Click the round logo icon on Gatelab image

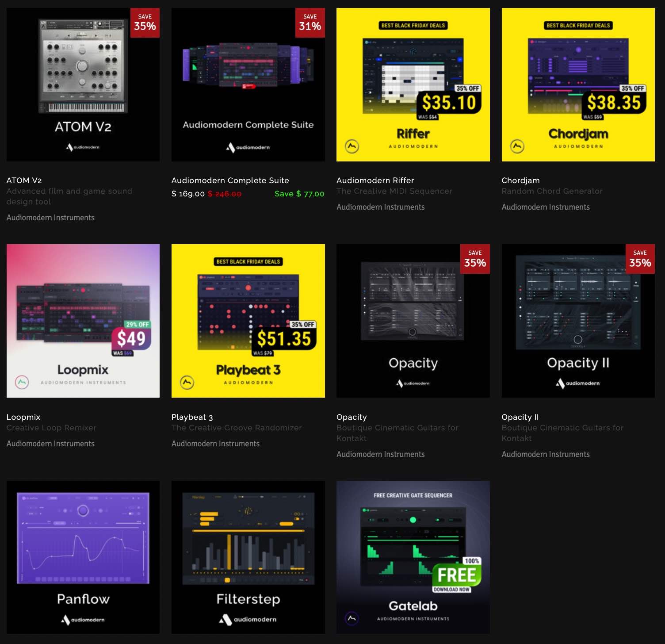point(352,618)
